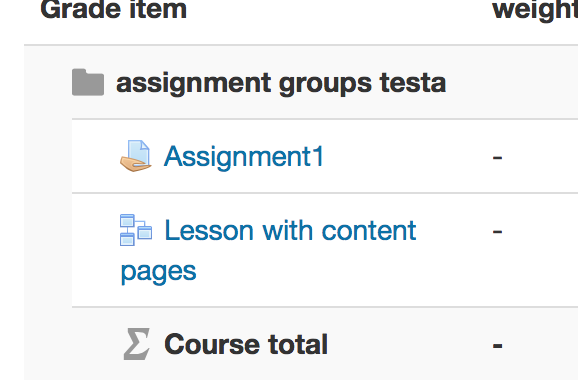
Task: Click the Grade item column header
Action: (x=114, y=9)
